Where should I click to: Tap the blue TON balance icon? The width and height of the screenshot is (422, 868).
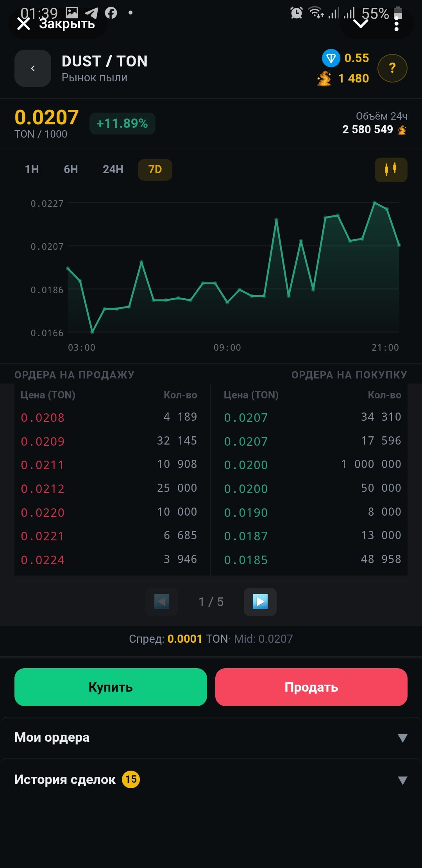(x=331, y=58)
